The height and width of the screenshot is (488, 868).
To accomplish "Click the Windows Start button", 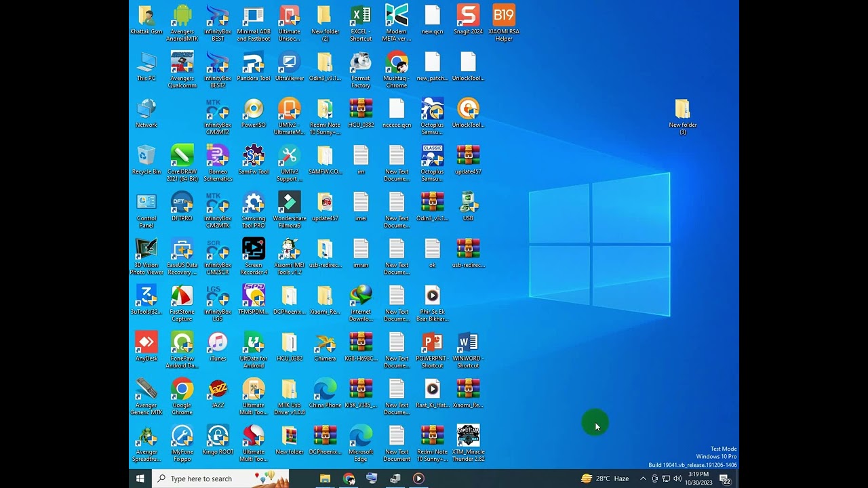I will [x=140, y=479].
